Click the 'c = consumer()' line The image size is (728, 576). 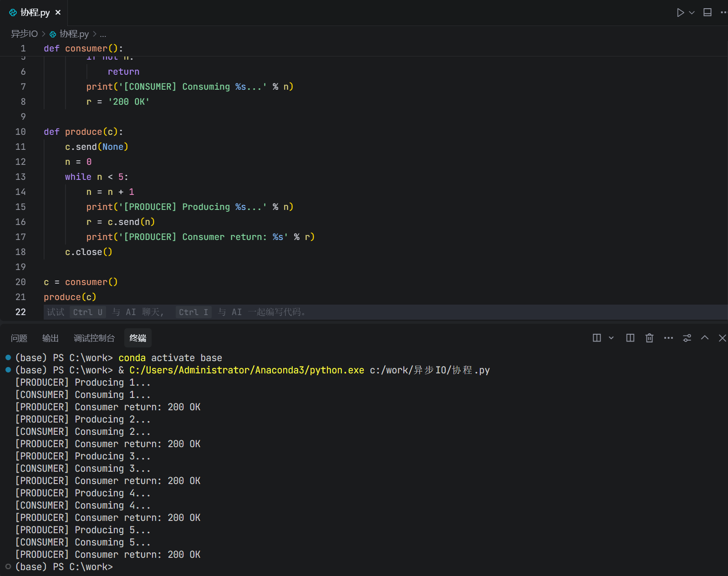click(x=81, y=282)
